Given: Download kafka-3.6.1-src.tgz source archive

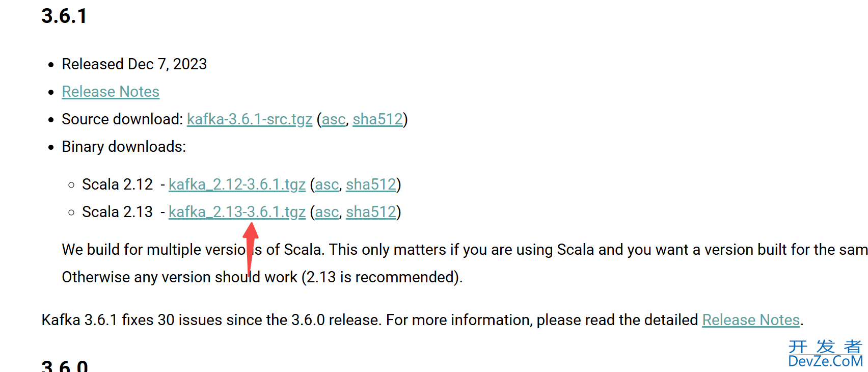Looking at the screenshot, I should 250,119.
